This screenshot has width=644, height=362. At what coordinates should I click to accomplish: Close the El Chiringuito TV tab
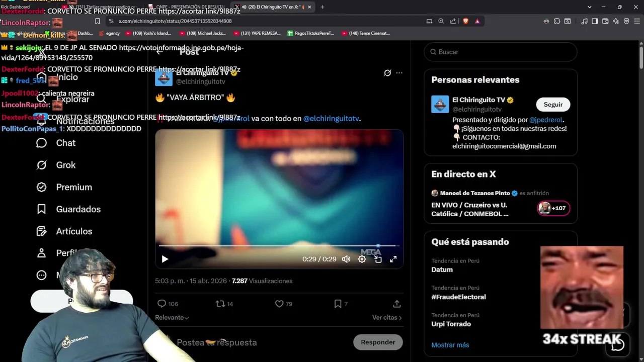[309, 7]
